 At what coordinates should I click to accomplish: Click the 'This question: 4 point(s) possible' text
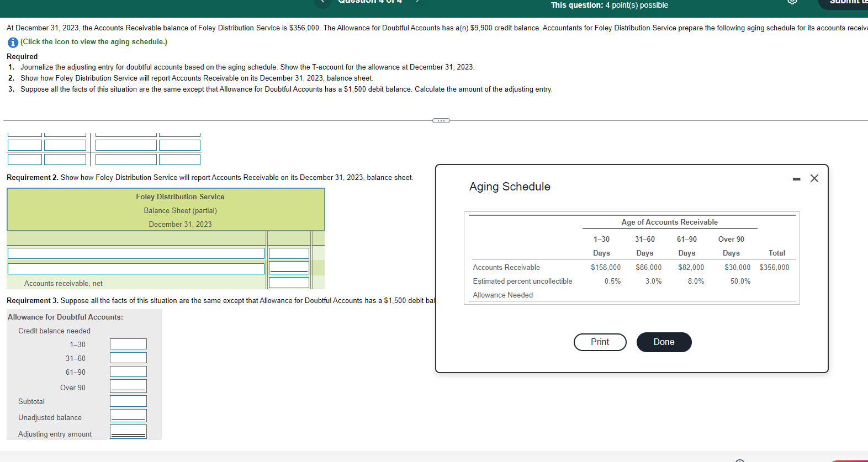609,5
